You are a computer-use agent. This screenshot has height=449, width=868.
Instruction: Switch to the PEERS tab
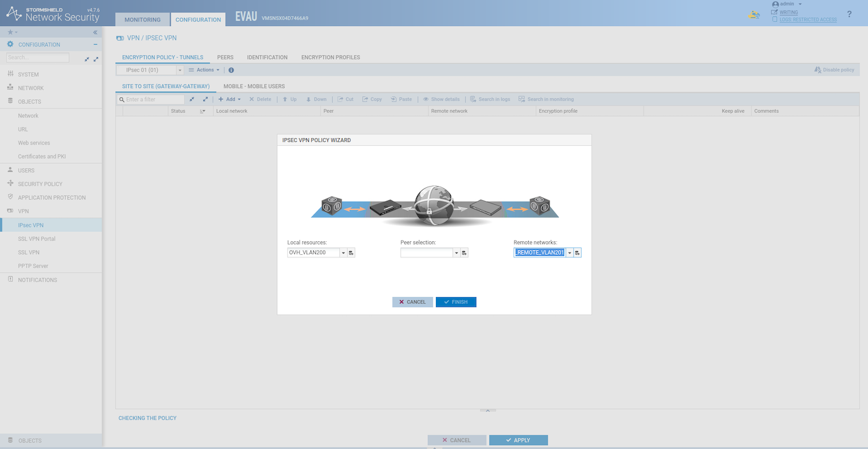pyautogui.click(x=225, y=57)
